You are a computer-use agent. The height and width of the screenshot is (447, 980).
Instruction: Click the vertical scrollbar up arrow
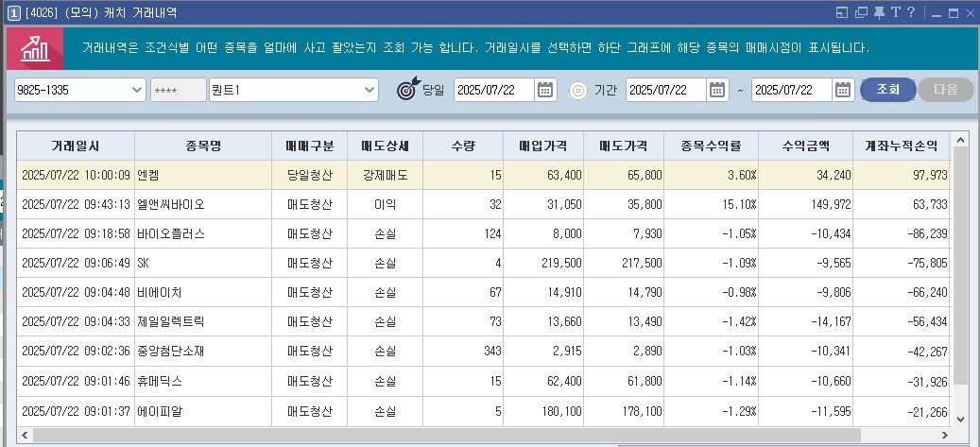(960, 141)
